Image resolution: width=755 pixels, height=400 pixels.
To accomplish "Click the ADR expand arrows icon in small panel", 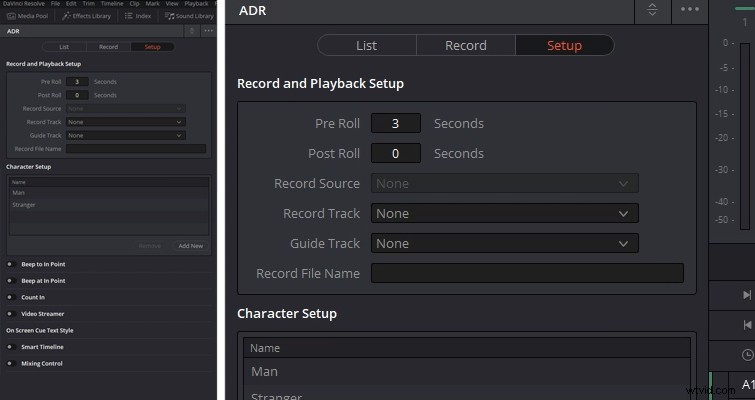I will click(x=192, y=31).
